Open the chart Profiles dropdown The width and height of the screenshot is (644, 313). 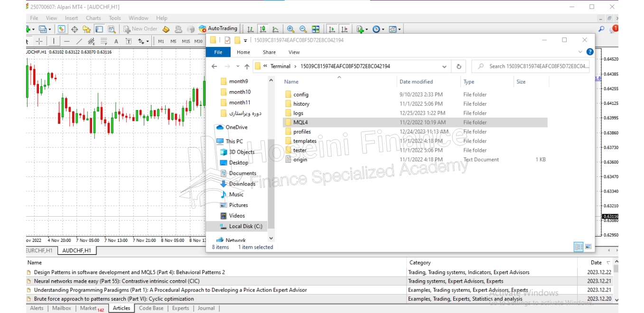pos(45,29)
